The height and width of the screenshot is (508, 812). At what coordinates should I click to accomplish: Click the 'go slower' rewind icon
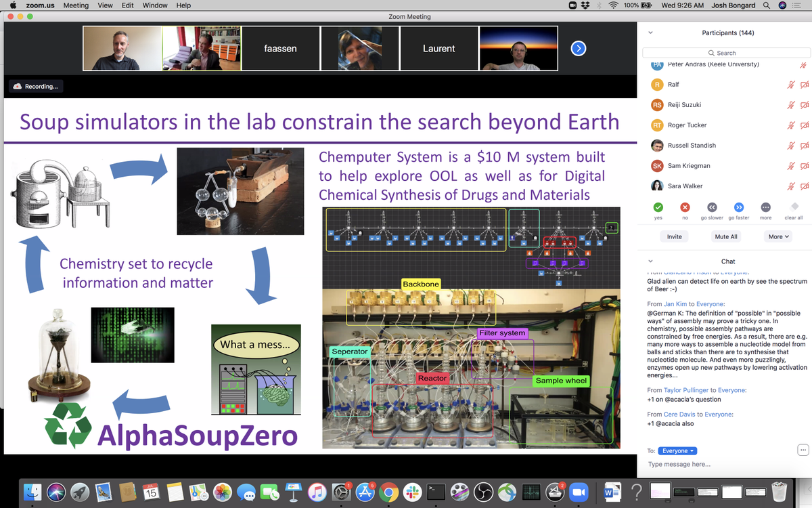(712, 207)
